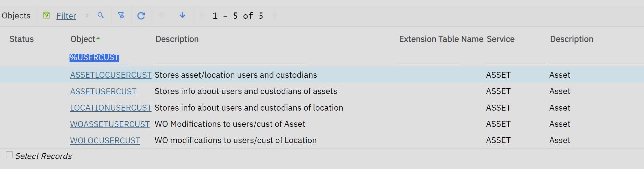Open the LOCATIONUSERCUST object link

point(111,108)
